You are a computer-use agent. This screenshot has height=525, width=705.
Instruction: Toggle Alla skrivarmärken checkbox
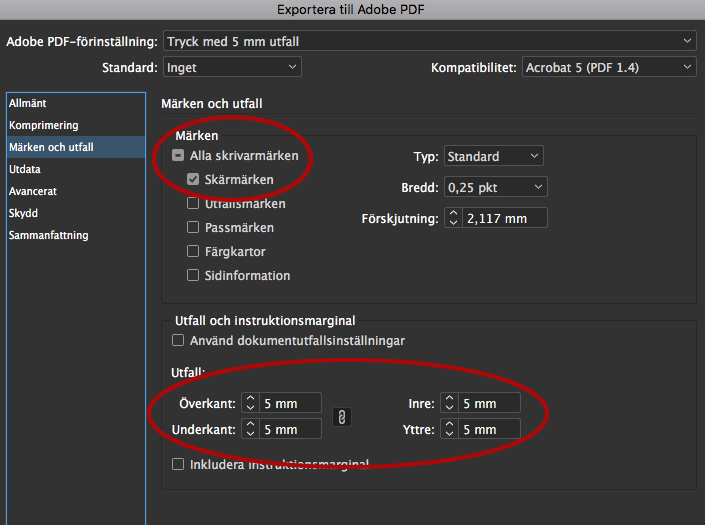point(178,156)
